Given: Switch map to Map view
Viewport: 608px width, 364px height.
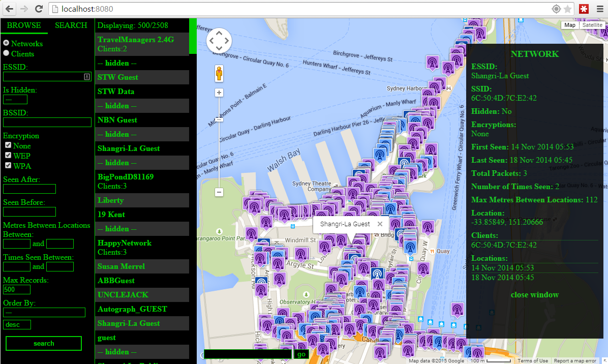Looking at the screenshot, I should pos(569,25).
